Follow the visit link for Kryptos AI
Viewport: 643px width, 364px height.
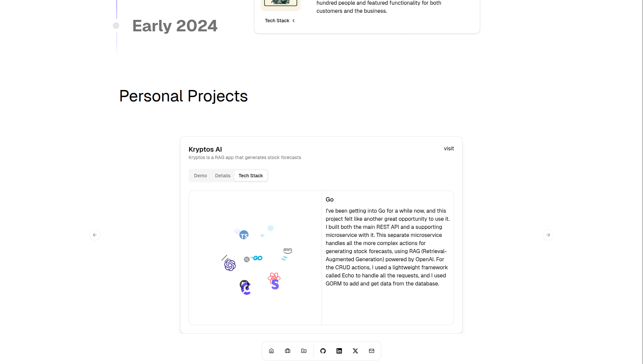(449, 149)
